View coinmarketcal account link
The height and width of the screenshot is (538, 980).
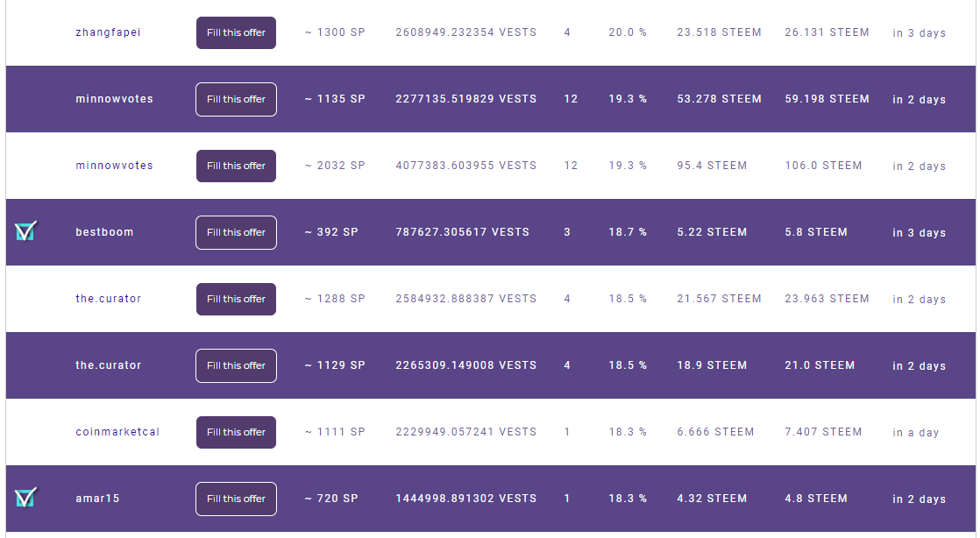(x=117, y=432)
